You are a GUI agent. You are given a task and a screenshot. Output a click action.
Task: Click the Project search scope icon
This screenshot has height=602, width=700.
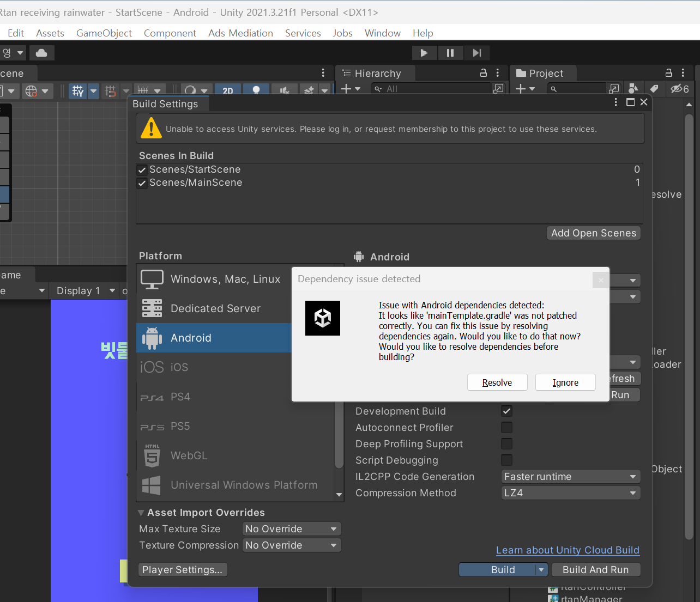tap(614, 89)
